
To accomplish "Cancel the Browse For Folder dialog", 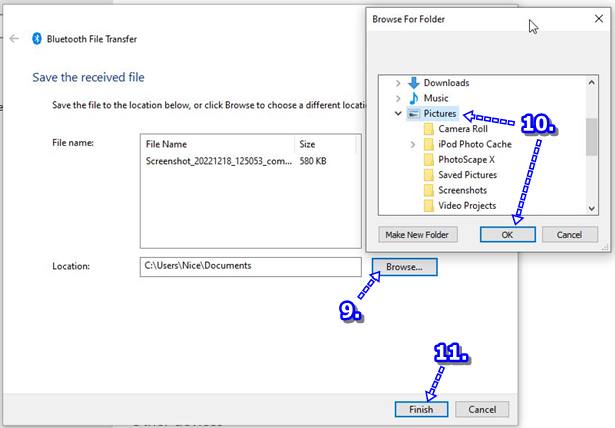I will point(570,235).
